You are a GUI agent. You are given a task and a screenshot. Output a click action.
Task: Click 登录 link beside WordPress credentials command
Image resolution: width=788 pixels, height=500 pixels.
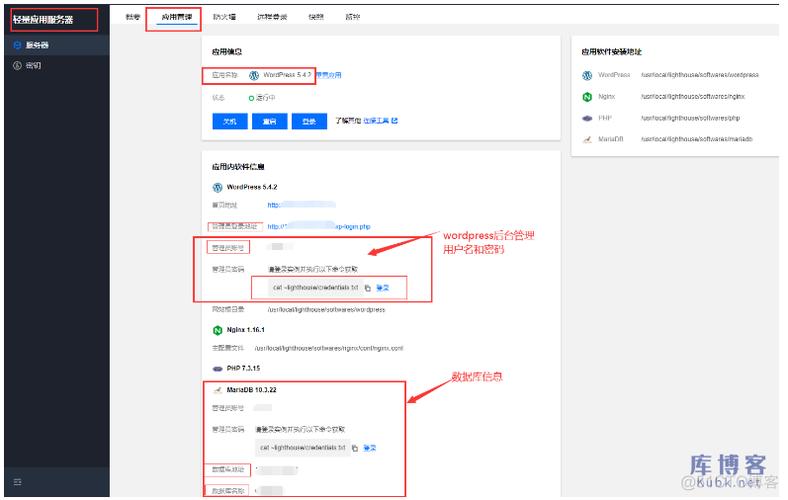point(382,287)
